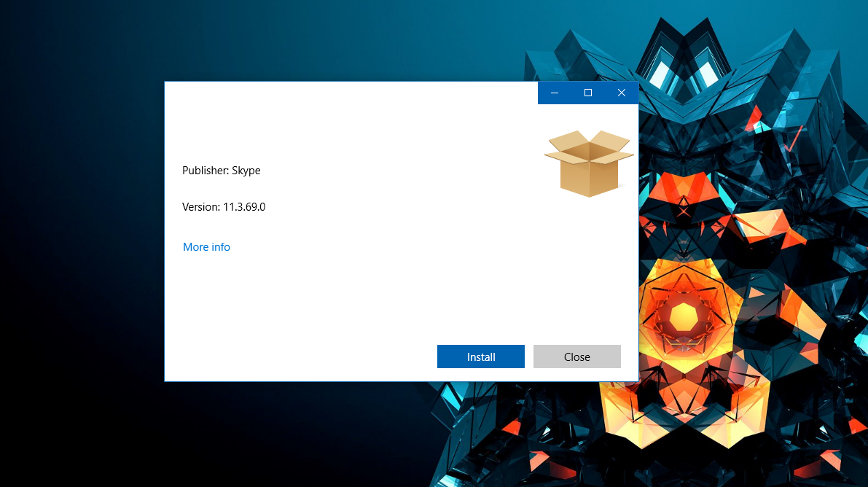The height and width of the screenshot is (487, 868).
Task: Click the gray Close button
Action: [576, 357]
